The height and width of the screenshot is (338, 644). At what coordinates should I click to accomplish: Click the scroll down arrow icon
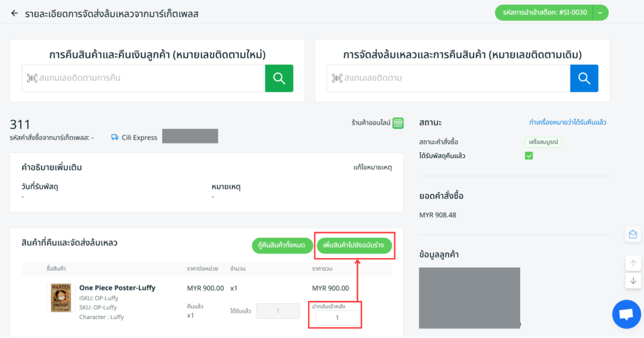[633, 281]
